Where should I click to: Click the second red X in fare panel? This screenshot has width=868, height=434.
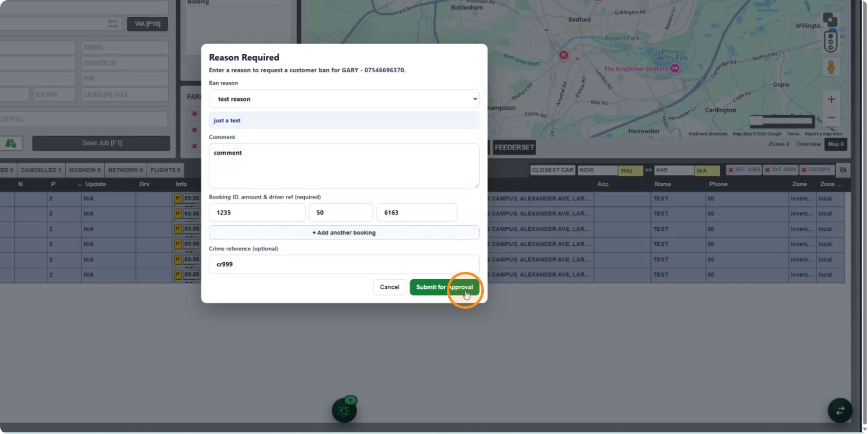pos(194,130)
